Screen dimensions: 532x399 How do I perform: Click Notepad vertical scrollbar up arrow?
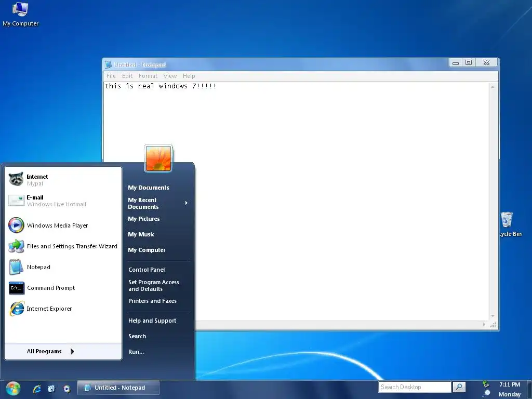click(493, 87)
